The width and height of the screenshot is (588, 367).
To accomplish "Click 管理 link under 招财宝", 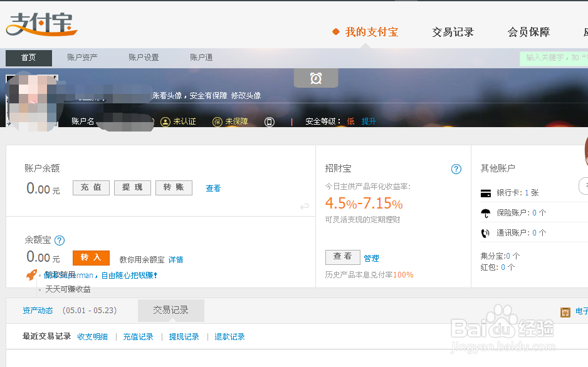I will click(371, 259).
